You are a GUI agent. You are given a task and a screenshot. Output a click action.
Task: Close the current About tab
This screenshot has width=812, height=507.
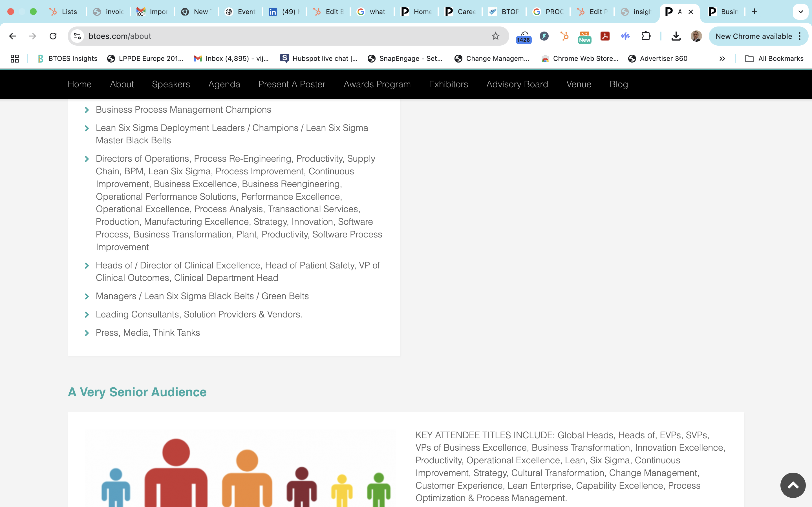coord(691,12)
